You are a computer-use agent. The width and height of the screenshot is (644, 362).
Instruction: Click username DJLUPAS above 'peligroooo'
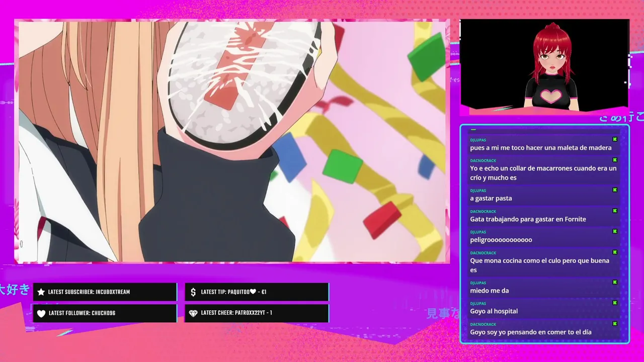478,232
